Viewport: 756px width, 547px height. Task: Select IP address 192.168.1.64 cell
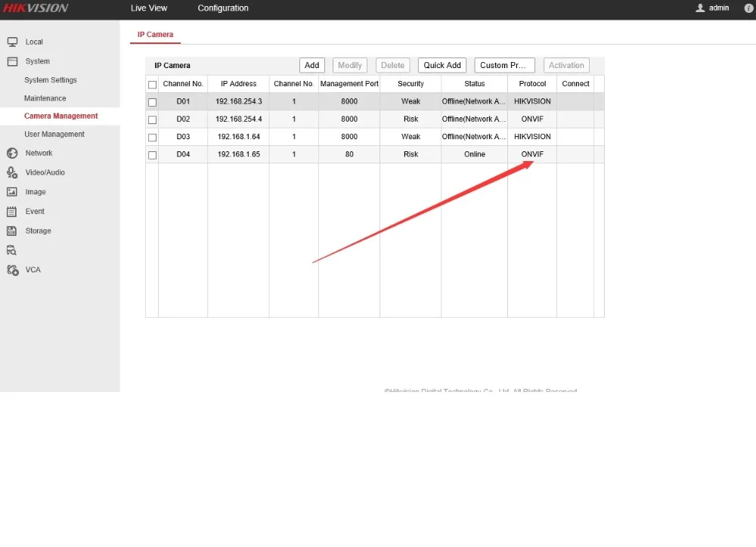[239, 137]
